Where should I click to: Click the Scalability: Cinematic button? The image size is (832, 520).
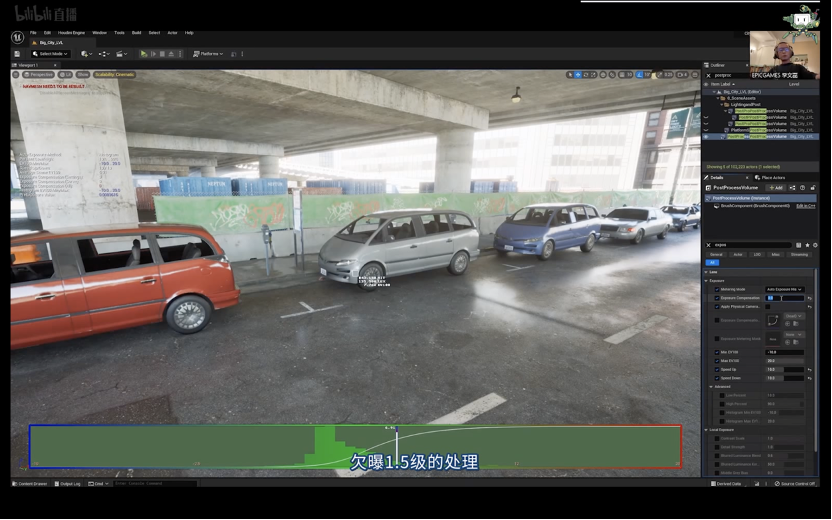[x=115, y=75]
